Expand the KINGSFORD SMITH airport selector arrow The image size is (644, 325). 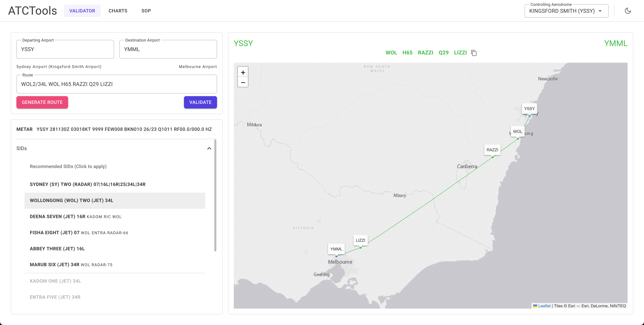(600, 11)
